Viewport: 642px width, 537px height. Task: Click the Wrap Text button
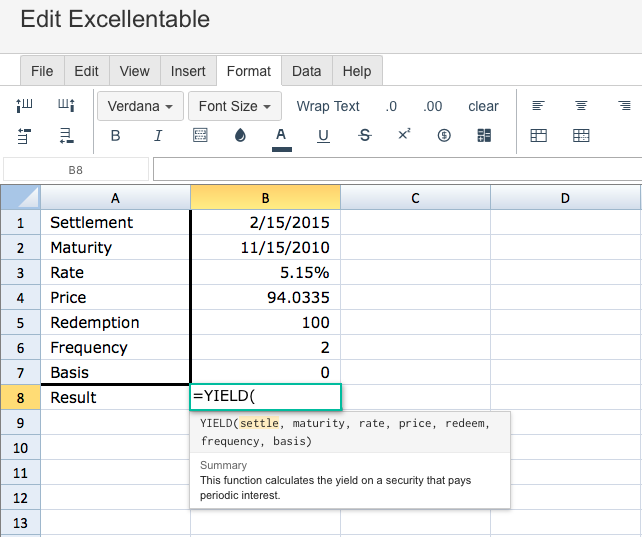point(328,106)
